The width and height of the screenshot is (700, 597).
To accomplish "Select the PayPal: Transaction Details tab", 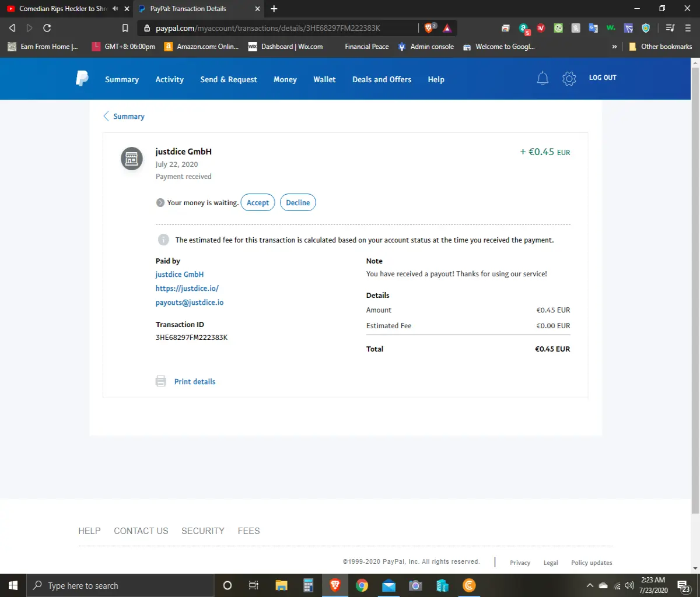I will (198, 9).
